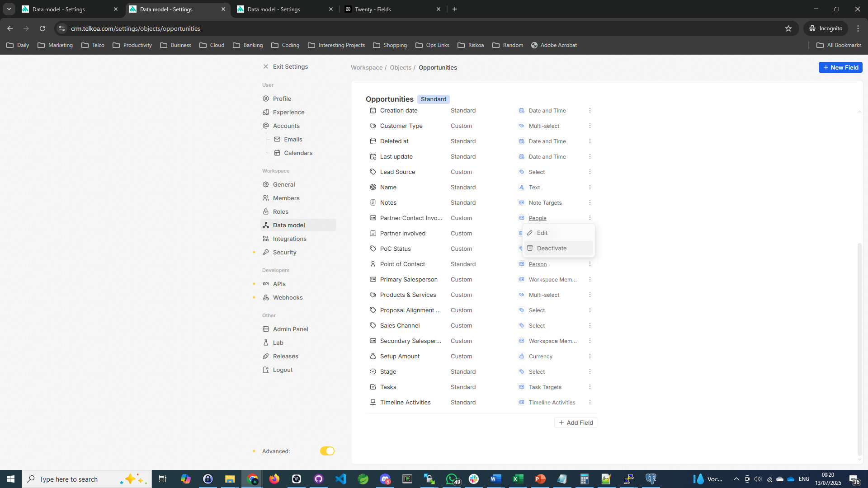The width and height of the screenshot is (868, 488).
Task: Open options menu for Creation date
Action: pyautogui.click(x=590, y=110)
